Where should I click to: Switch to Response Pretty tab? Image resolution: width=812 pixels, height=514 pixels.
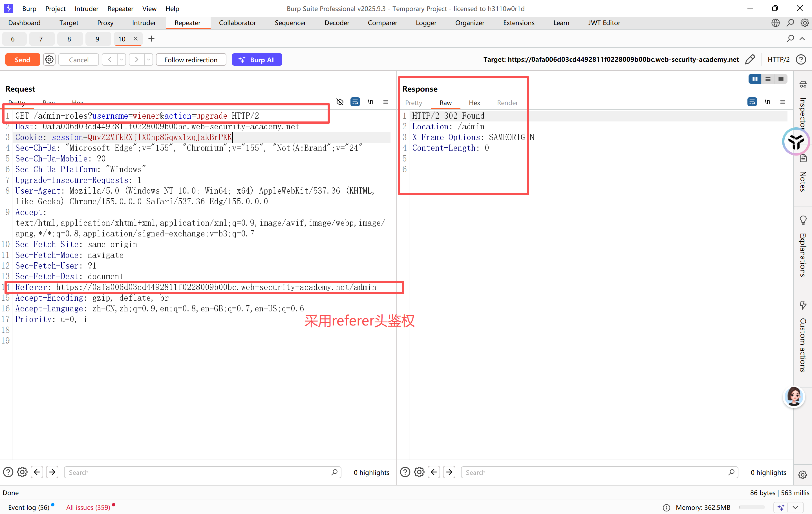click(413, 103)
